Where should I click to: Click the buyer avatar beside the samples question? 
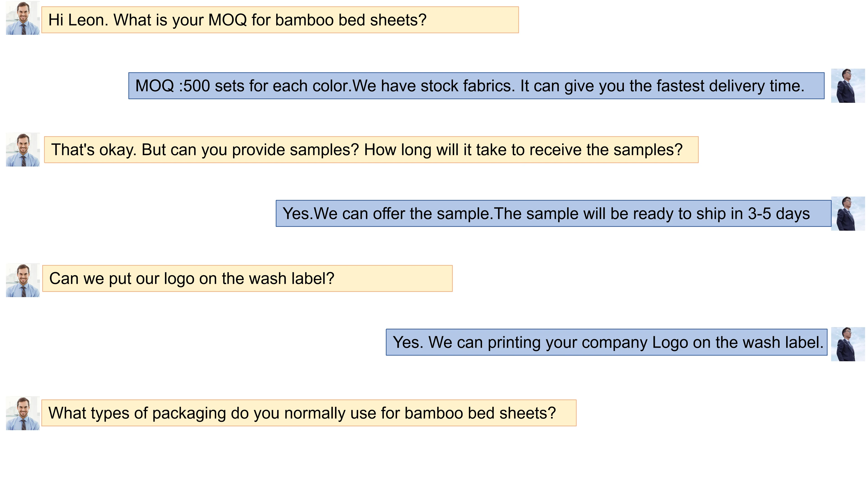pos(23,150)
